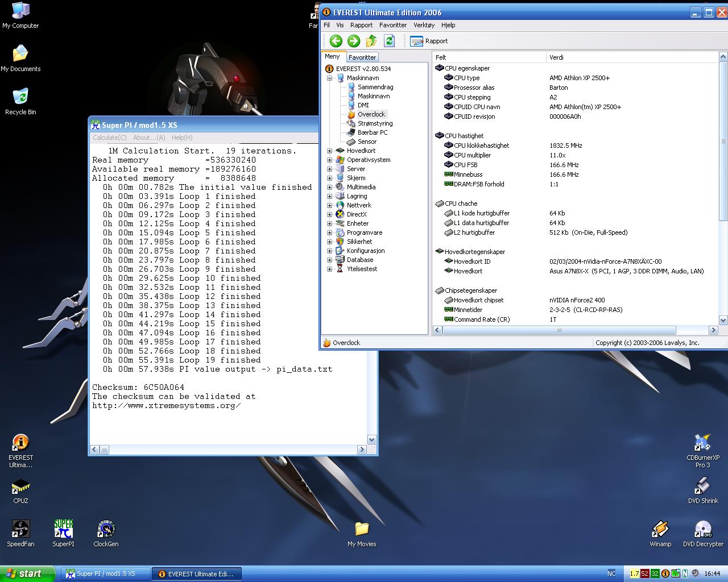The image size is (728, 582).
Task: Click the EVEREST v2.80.534 root node
Action: 363,69
